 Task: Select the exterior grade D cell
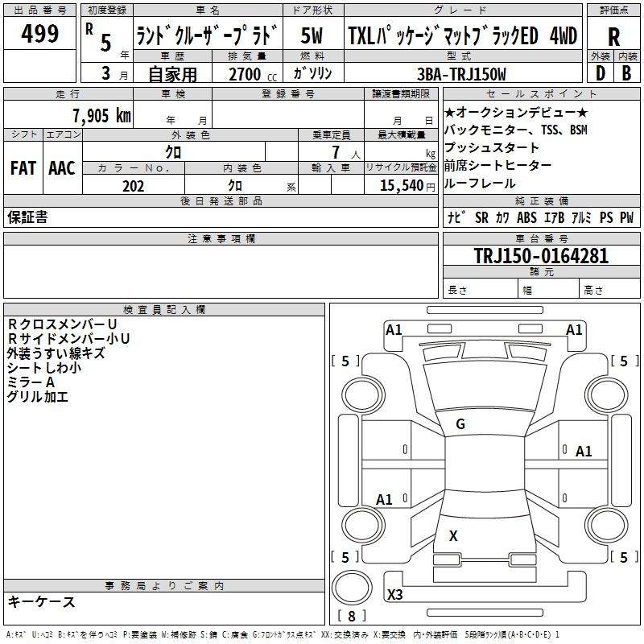(600, 72)
